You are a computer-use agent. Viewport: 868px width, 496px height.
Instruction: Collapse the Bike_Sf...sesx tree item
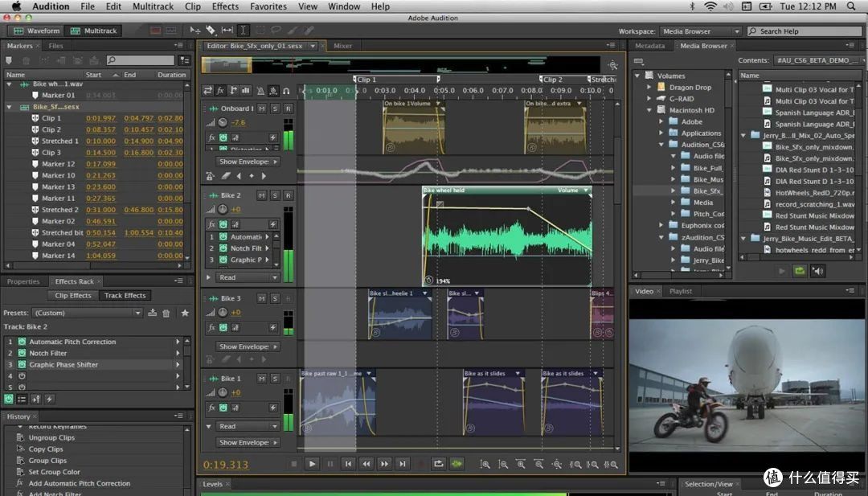[10, 107]
